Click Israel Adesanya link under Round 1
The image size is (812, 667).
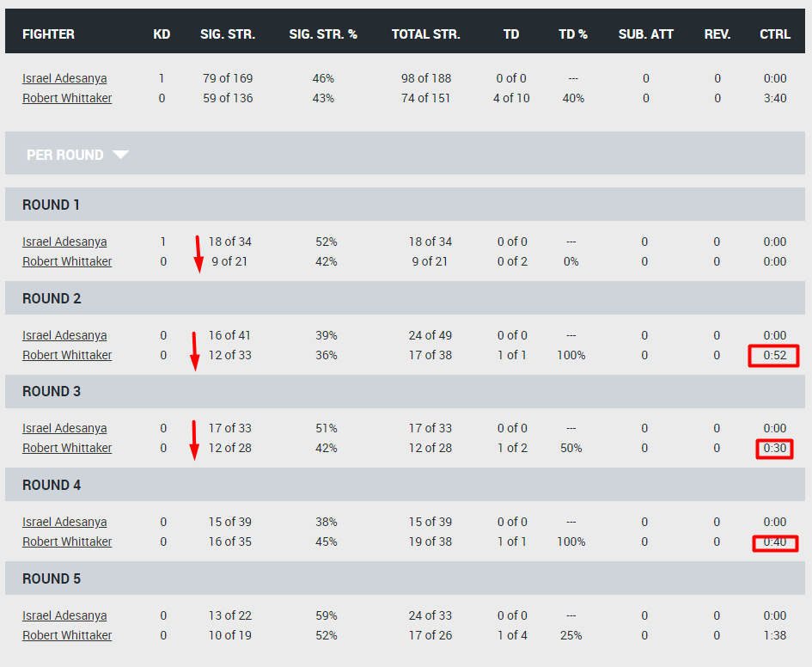tap(64, 242)
